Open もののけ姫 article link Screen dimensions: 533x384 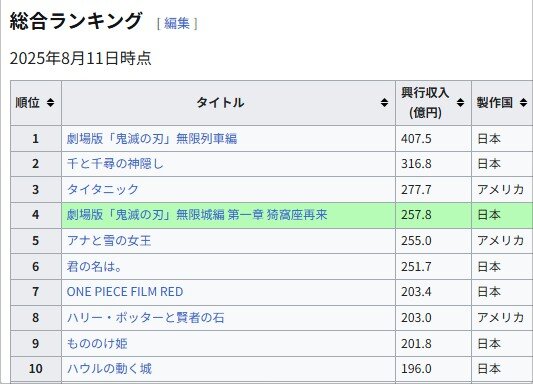click(x=97, y=343)
